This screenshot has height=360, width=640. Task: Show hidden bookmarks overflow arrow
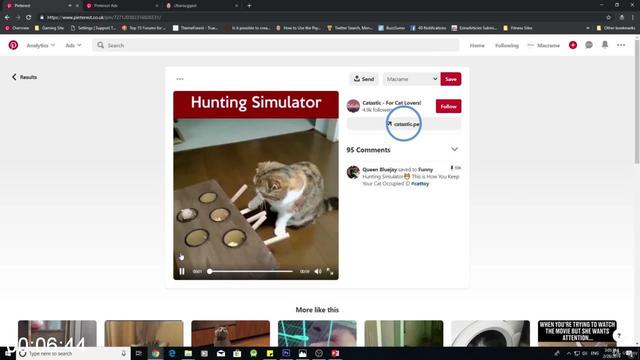[x=588, y=28]
